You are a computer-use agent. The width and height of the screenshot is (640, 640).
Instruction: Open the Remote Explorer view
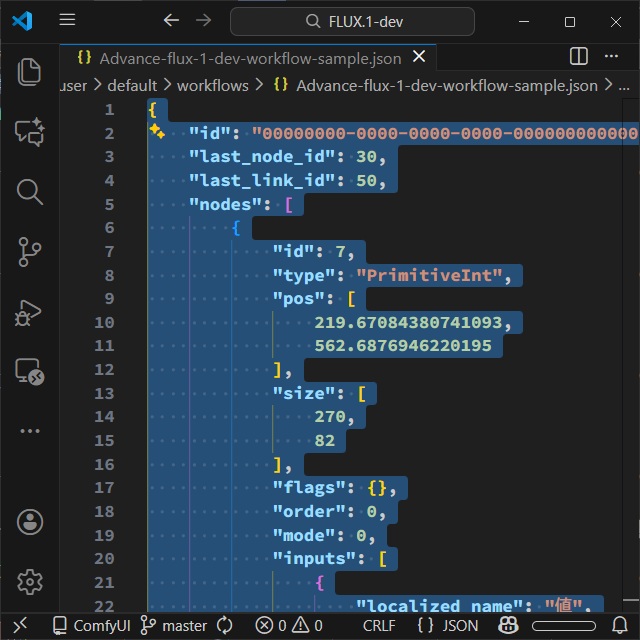[x=30, y=372]
